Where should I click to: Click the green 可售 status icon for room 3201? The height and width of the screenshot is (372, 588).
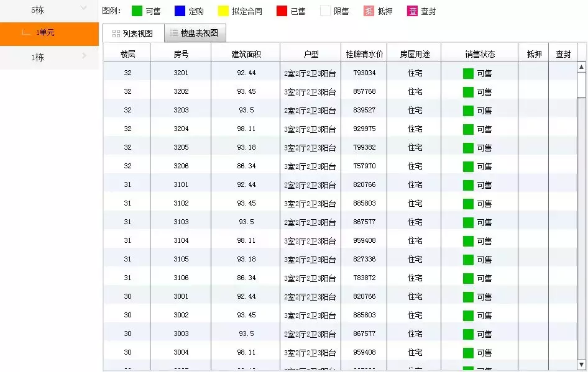(467, 73)
